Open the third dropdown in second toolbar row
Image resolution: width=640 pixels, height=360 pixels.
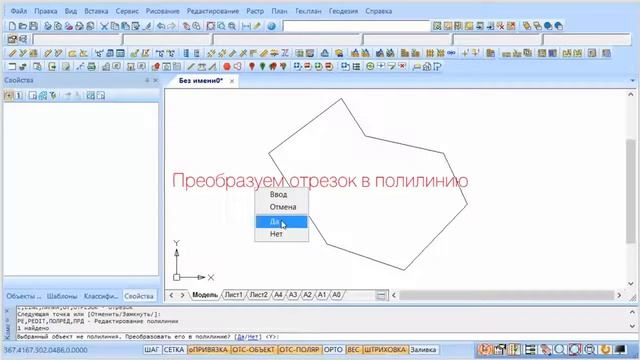287,39
